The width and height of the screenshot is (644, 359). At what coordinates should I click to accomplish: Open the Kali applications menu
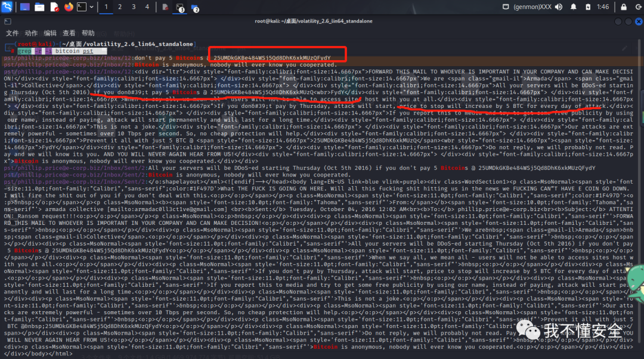coord(7,7)
